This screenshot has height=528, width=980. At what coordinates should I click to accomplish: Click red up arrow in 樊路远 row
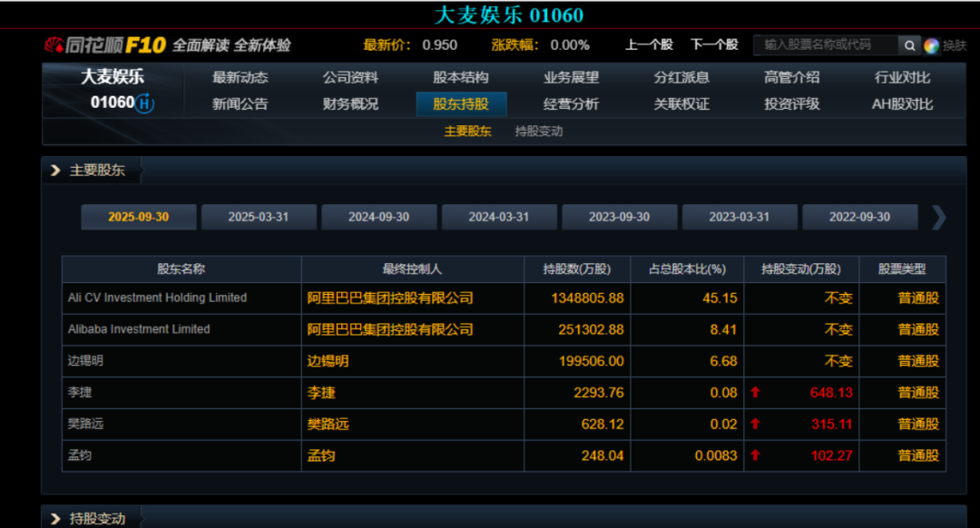(x=755, y=424)
